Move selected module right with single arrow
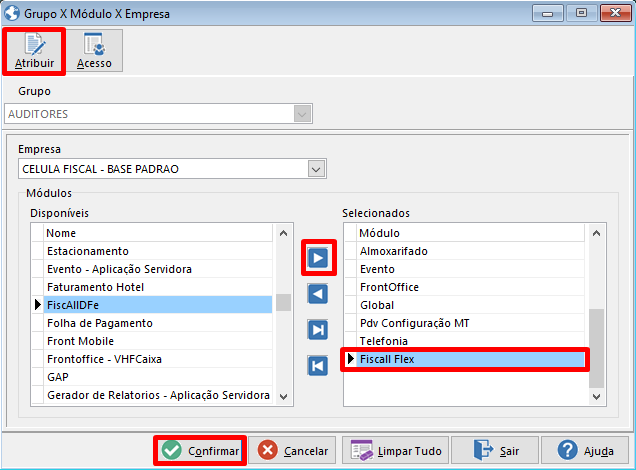 point(318,258)
